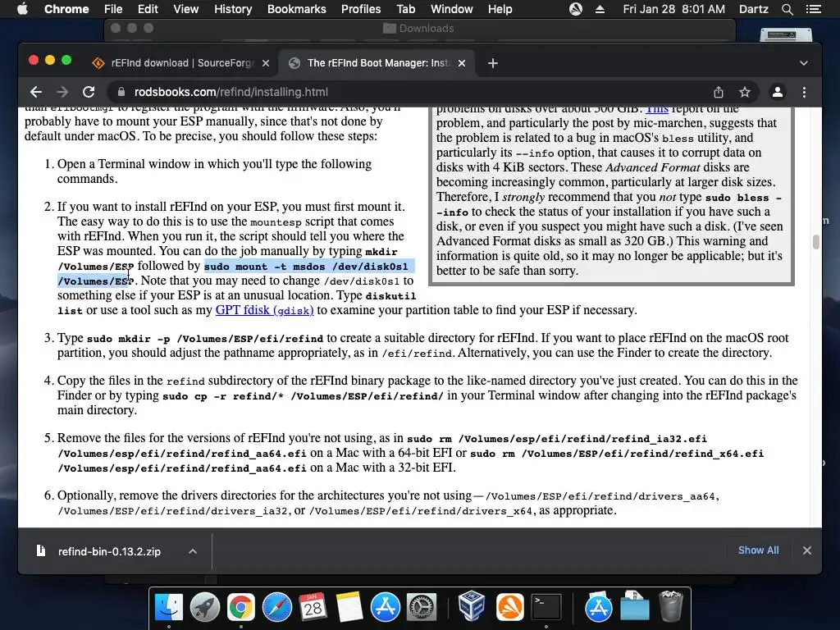840x630 pixels.
Task: Open Downloads folder stack in Dock
Action: (635, 606)
